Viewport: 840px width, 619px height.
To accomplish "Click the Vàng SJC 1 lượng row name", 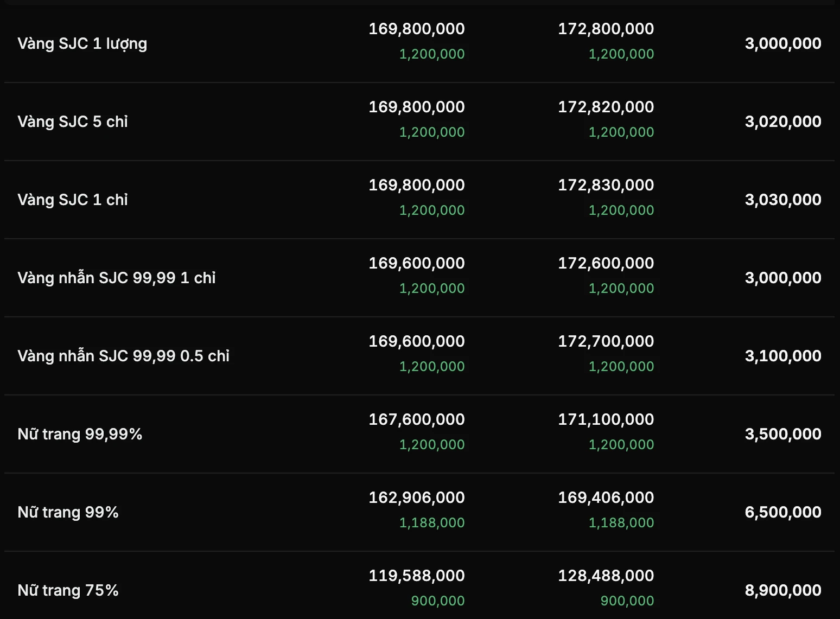I will click(82, 43).
